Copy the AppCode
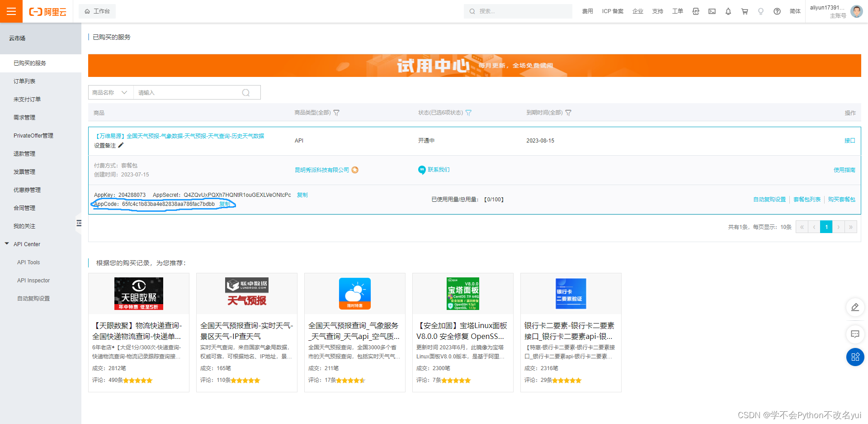Viewport: 868px width, 424px height. click(225, 204)
